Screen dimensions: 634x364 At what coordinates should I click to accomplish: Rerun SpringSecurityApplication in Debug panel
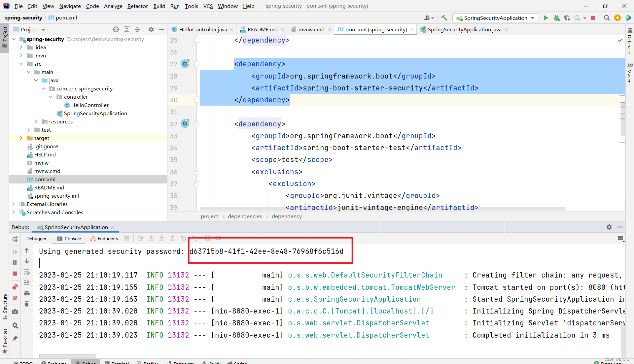click(x=15, y=239)
